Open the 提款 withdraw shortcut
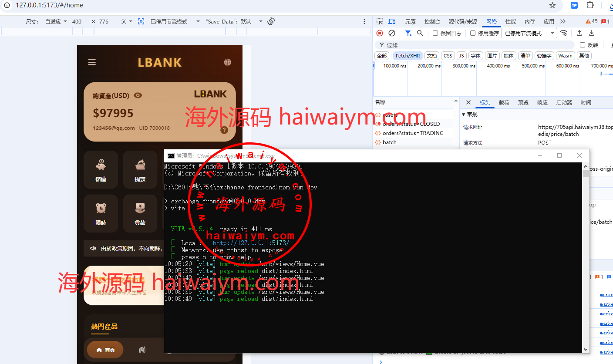Viewport: 613px width, 364px height. [x=140, y=170]
